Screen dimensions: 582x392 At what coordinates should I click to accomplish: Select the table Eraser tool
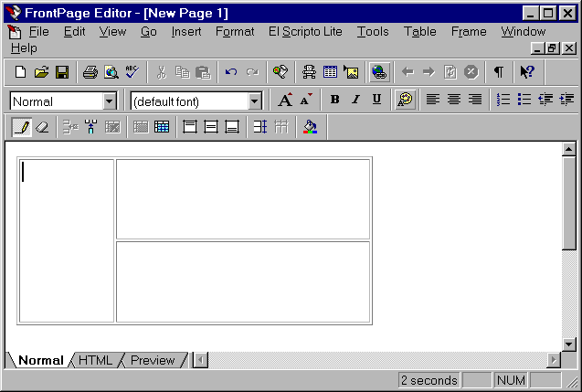(x=43, y=127)
